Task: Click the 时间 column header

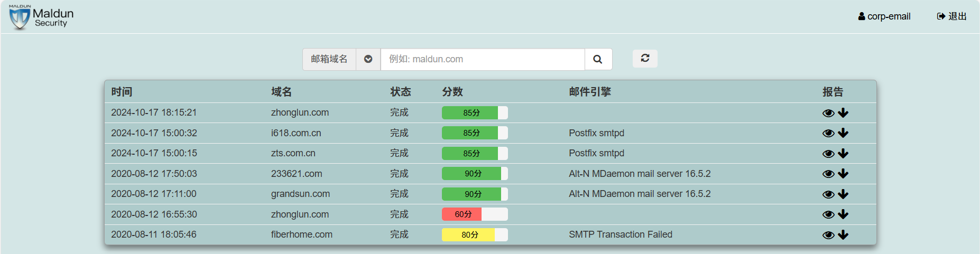Action: pyautogui.click(x=122, y=92)
